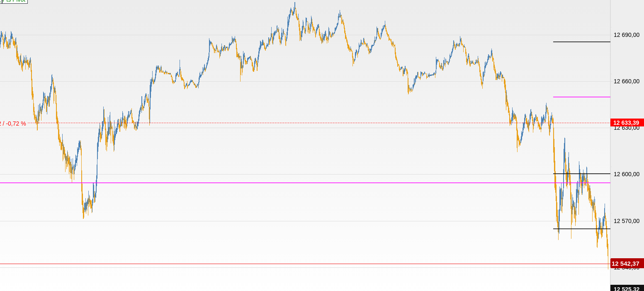This screenshot has width=644, height=291.
Task: Select the short magenta line segment at right
Action: (581, 97)
